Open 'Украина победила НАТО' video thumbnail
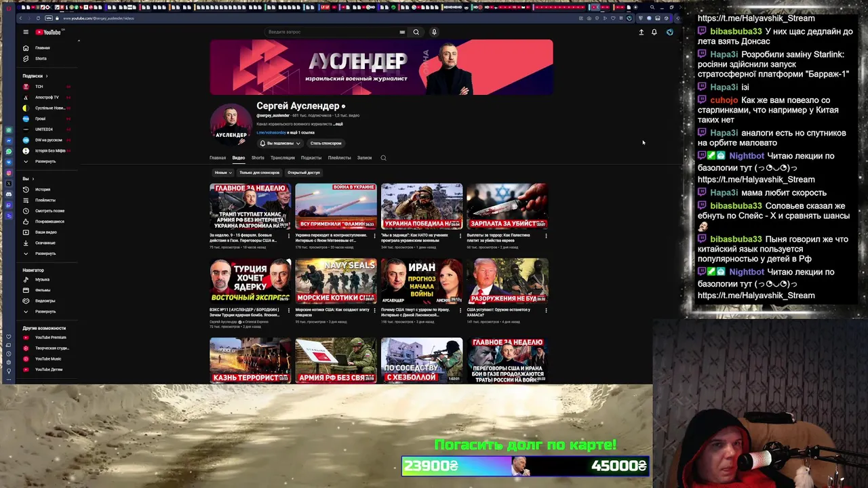The height and width of the screenshot is (488, 868). click(x=422, y=206)
